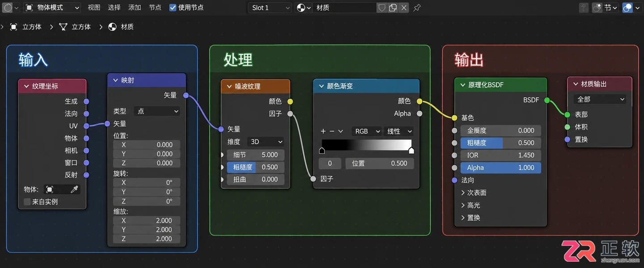Click the 位置 0.500 field in 颜色渐变
Viewport: 644px width, 268px height.
tap(380, 163)
